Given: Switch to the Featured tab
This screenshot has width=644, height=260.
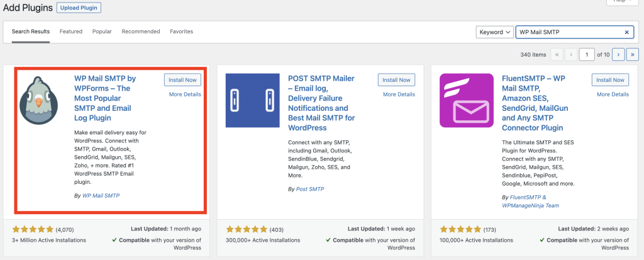Looking at the screenshot, I should [x=71, y=31].
